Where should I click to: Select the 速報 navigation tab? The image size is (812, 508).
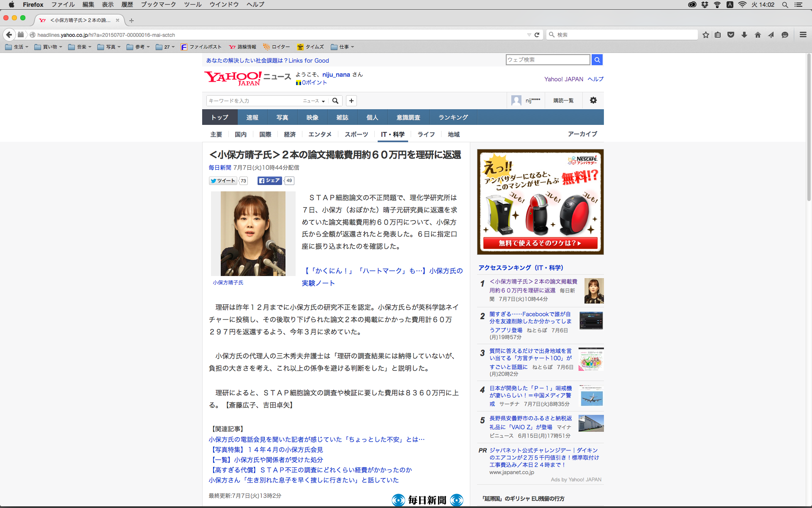pyautogui.click(x=252, y=117)
